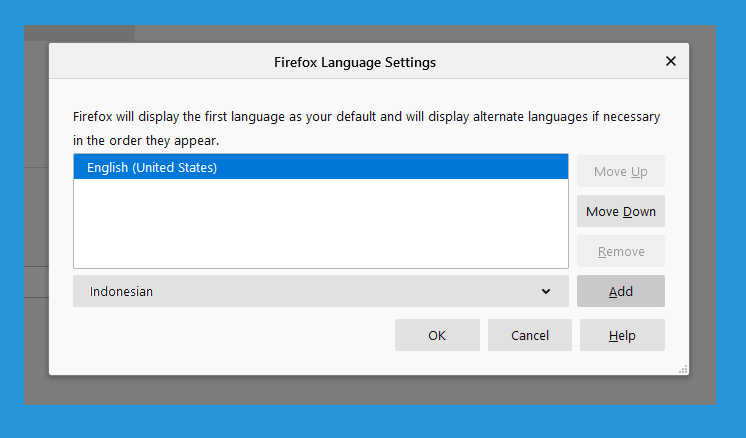The width and height of the screenshot is (746, 438).
Task: Close the Firefox Language Settings dialog
Action: [x=670, y=61]
